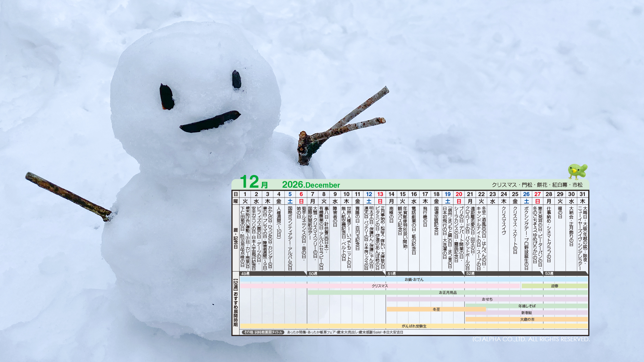Select blue Saturday date 5
Screen dimensions: 644x362
coord(290,194)
